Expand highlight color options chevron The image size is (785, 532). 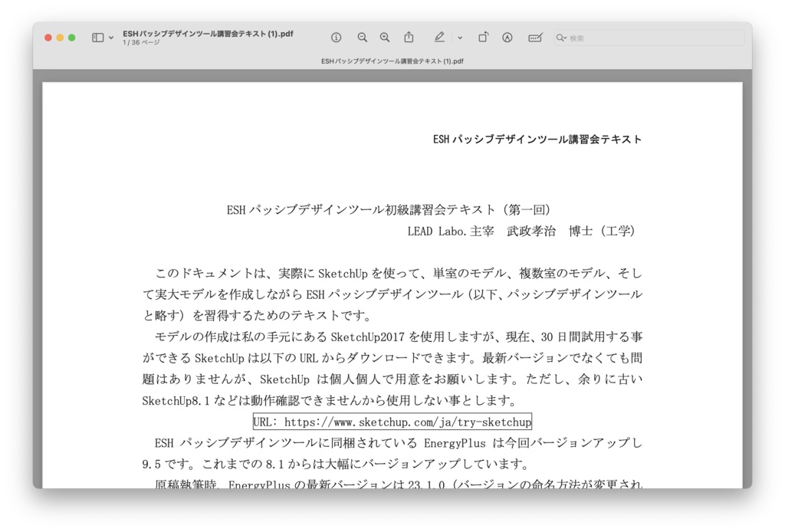(x=460, y=38)
